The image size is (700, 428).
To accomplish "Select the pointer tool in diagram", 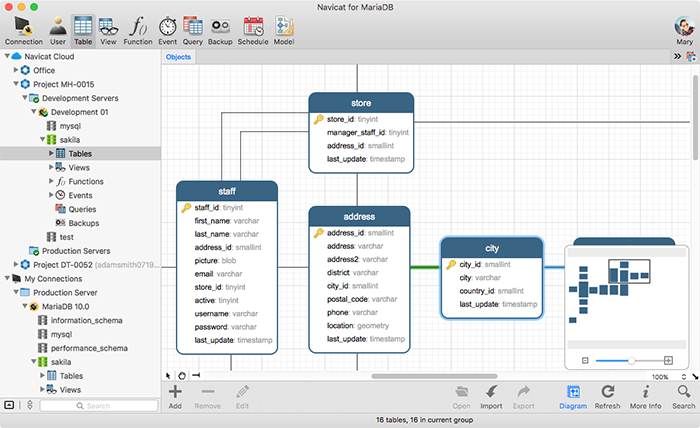I will pos(168,376).
